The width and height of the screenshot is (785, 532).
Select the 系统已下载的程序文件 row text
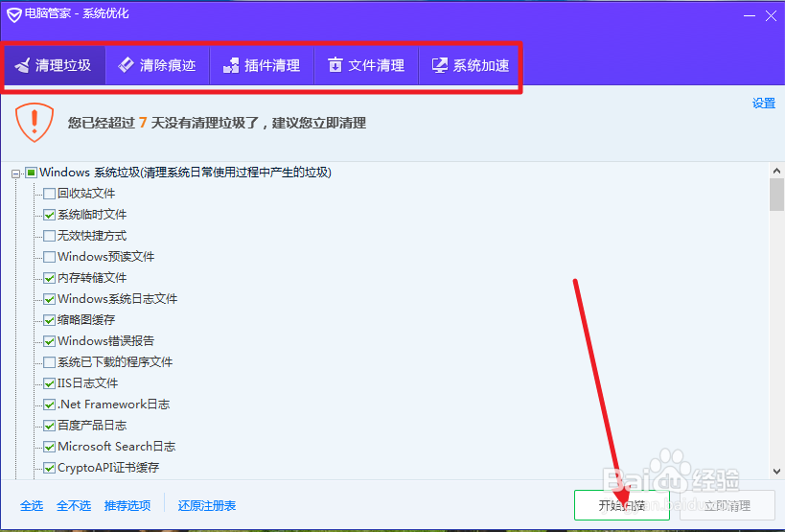pyautogui.click(x=115, y=361)
